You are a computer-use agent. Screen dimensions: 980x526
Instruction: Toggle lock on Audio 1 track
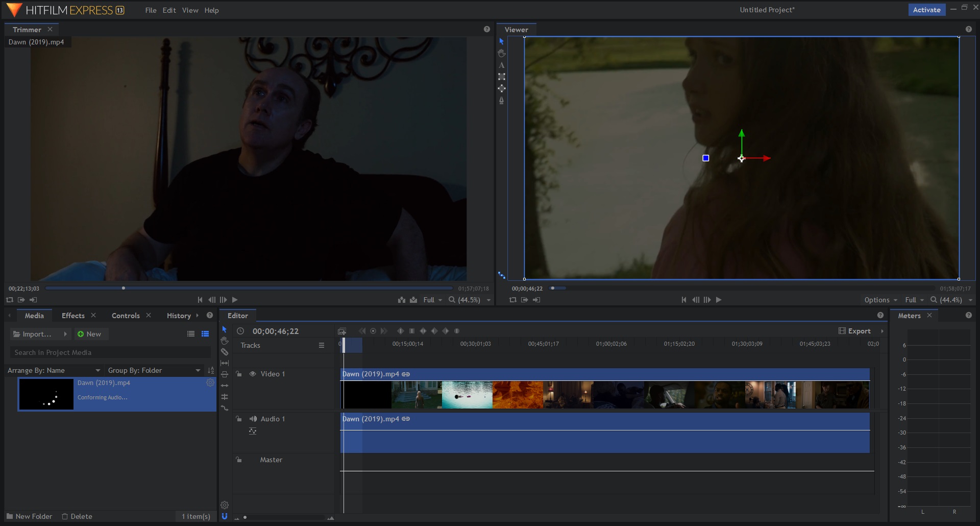pyautogui.click(x=238, y=419)
